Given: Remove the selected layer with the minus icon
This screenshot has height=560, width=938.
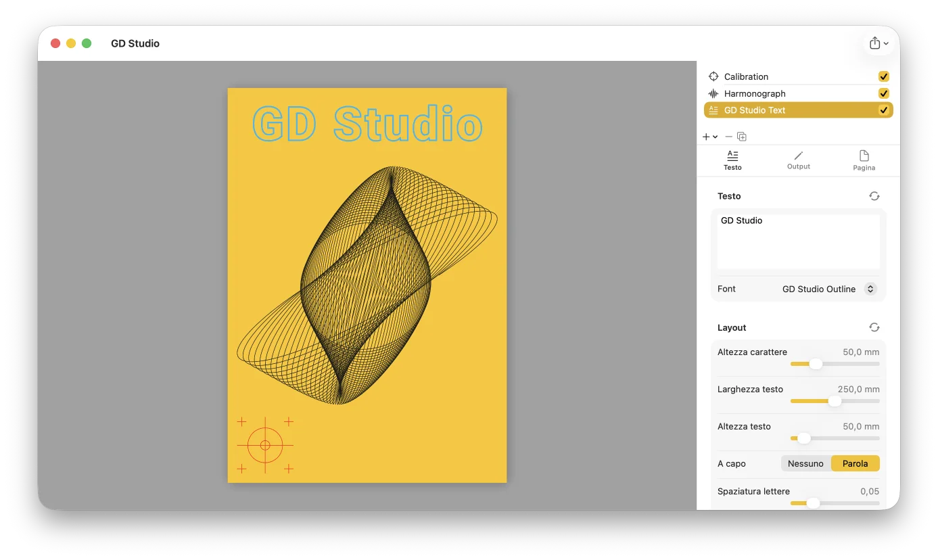Looking at the screenshot, I should point(728,137).
